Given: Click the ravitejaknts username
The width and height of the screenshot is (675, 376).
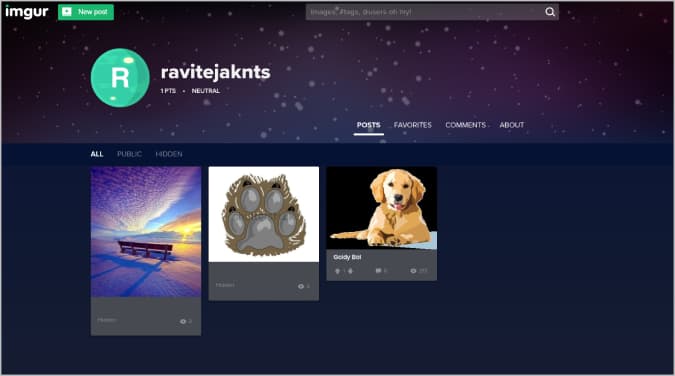Looking at the screenshot, I should click(215, 72).
